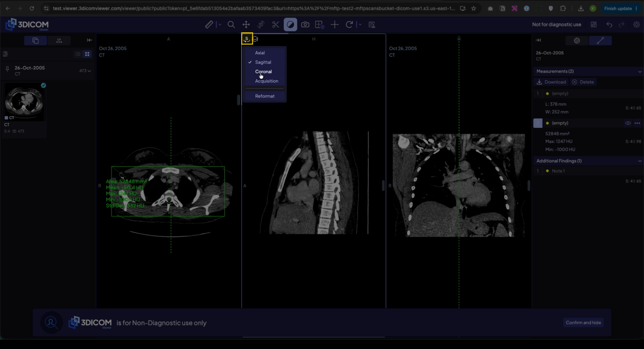Open the reset tool dropdown arrow

[360, 24]
